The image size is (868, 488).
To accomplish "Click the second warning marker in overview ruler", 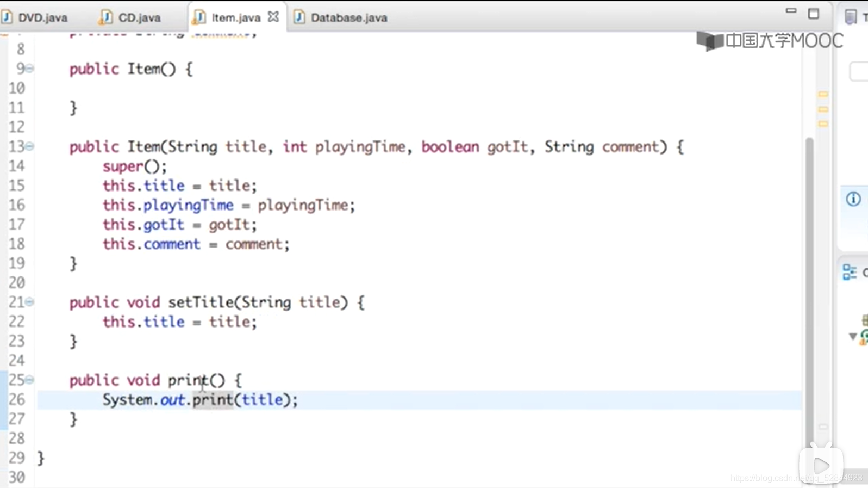I will (823, 109).
